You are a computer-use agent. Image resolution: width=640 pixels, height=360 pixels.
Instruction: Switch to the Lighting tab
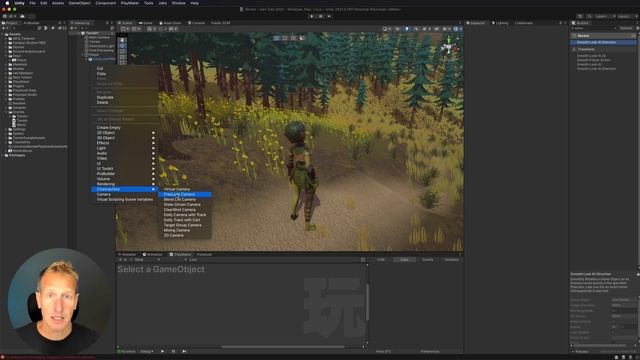click(500, 23)
